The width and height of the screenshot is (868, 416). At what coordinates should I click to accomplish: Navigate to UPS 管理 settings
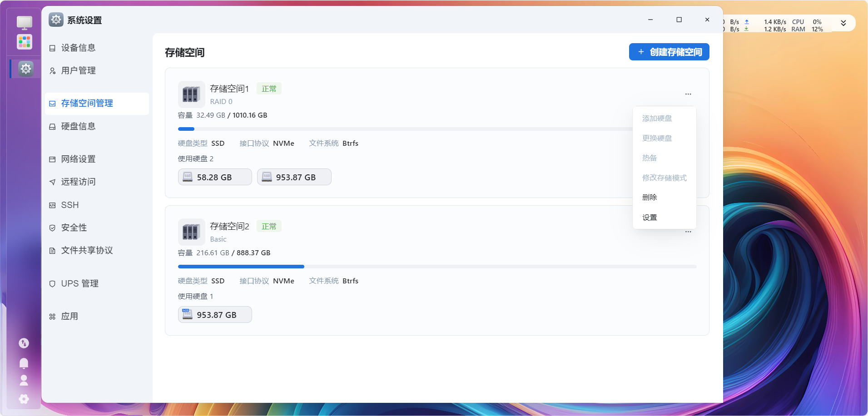[80, 283]
